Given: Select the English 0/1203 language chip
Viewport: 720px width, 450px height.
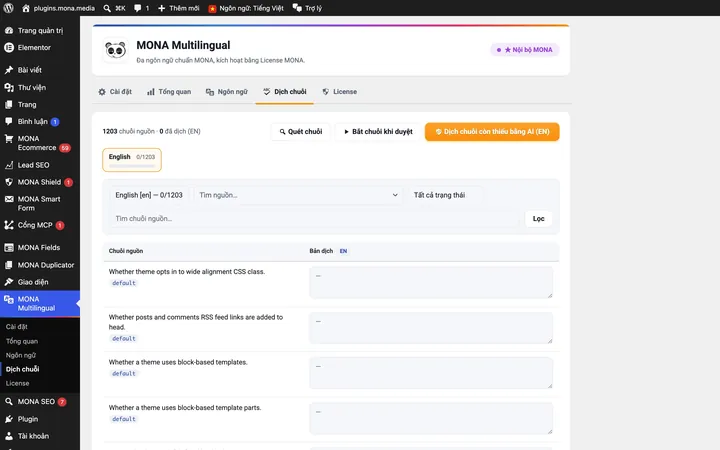Looking at the screenshot, I should (x=132, y=160).
